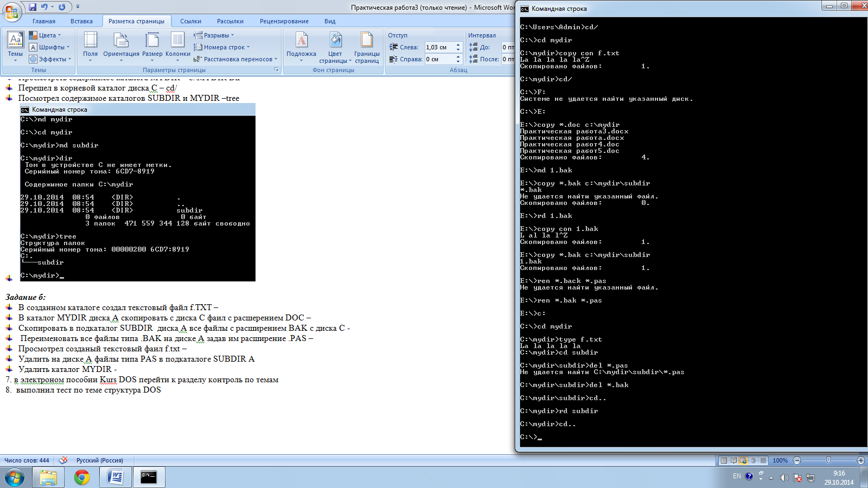Open the Поля margins menu

(91, 47)
